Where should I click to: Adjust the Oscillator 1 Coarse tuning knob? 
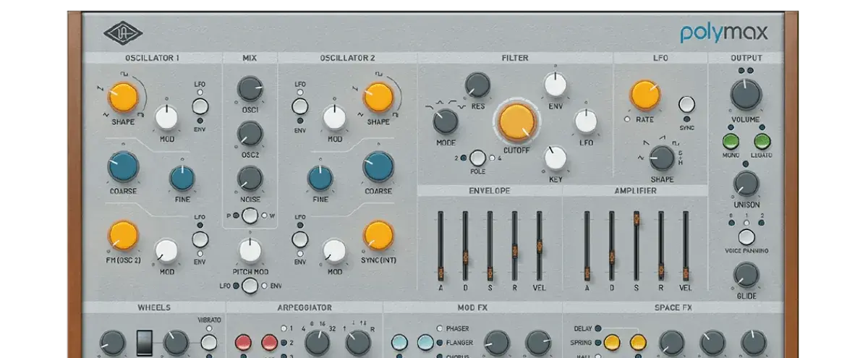coord(123,166)
